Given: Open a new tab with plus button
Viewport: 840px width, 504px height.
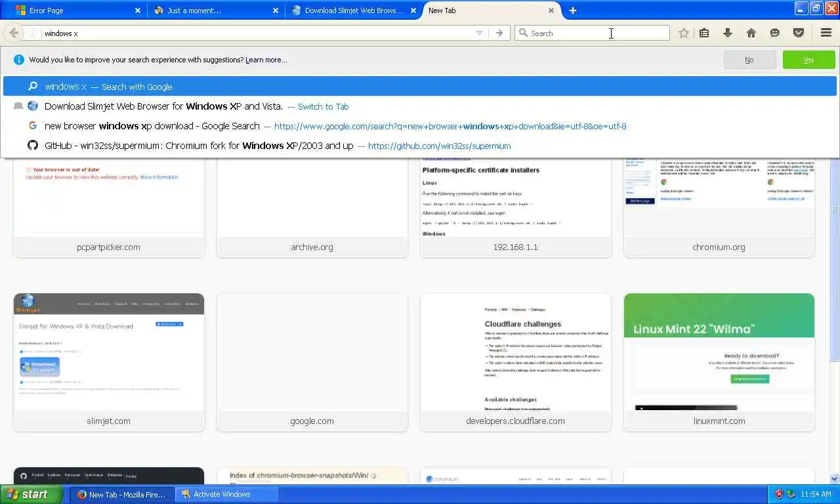Looking at the screenshot, I should [573, 10].
